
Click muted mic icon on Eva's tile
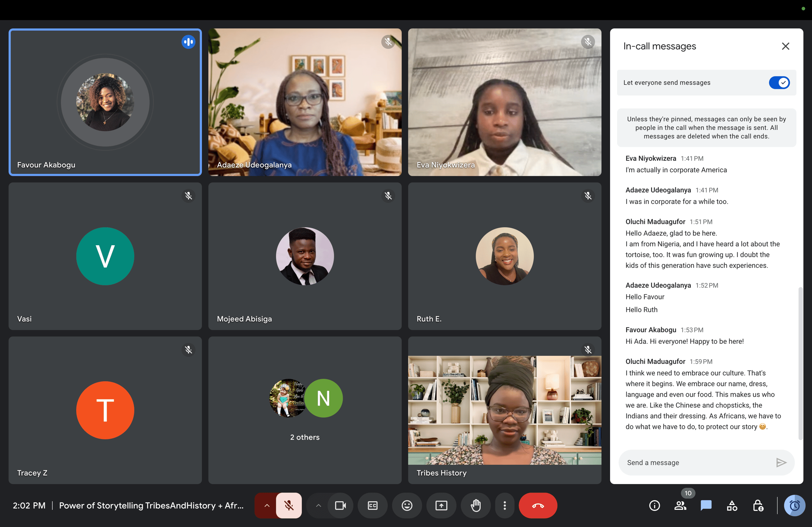tap(588, 42)
